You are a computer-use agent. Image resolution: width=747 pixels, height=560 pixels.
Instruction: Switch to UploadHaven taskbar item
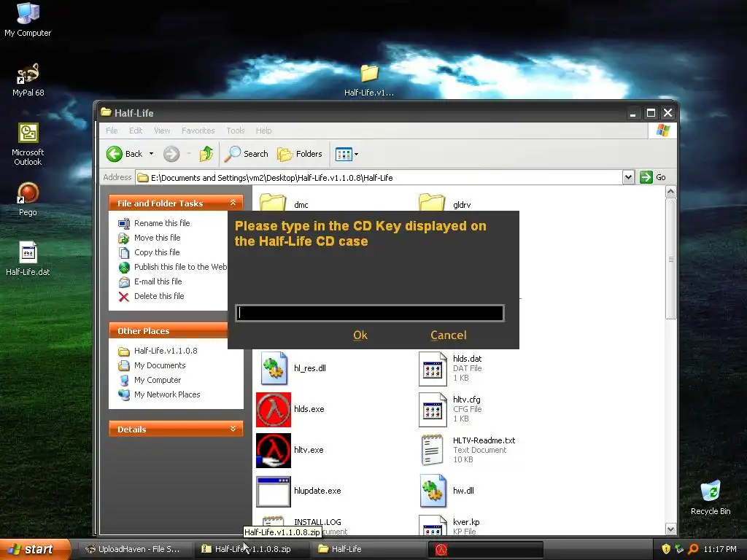tap(133, 549)
